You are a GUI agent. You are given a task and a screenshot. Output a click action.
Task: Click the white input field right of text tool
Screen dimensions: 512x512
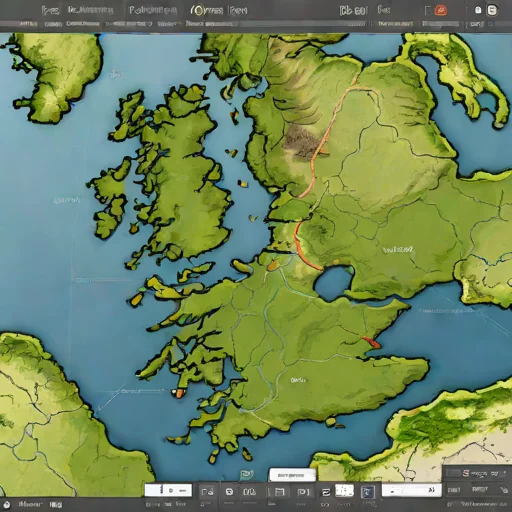pyautogui.click(x=412, y=490)
